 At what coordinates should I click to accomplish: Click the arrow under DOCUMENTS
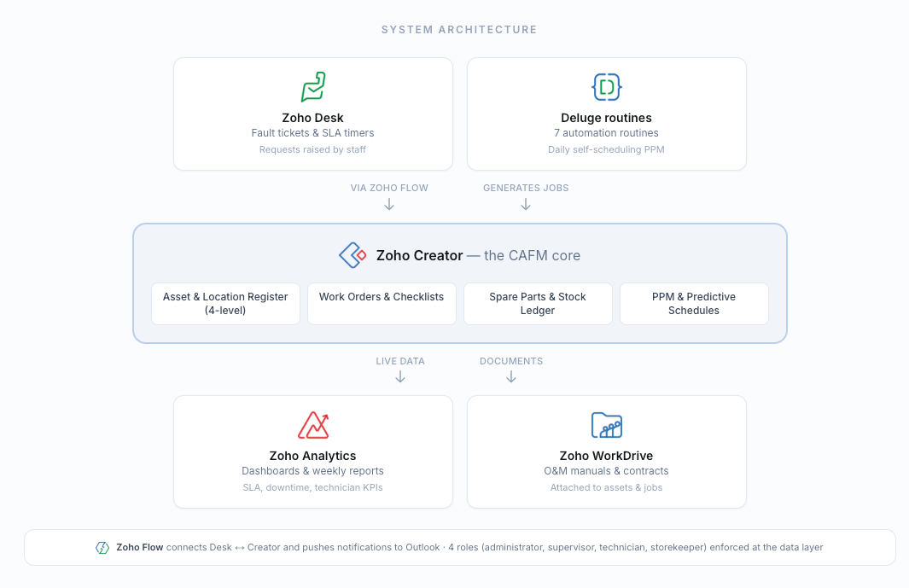pyautogui.click(x=511, y=377)
